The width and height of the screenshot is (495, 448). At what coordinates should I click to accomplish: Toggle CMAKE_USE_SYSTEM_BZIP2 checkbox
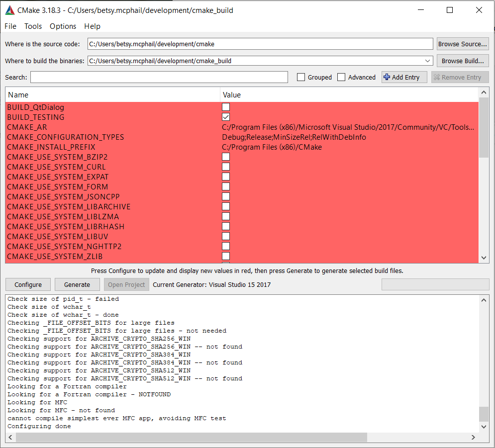226,157
